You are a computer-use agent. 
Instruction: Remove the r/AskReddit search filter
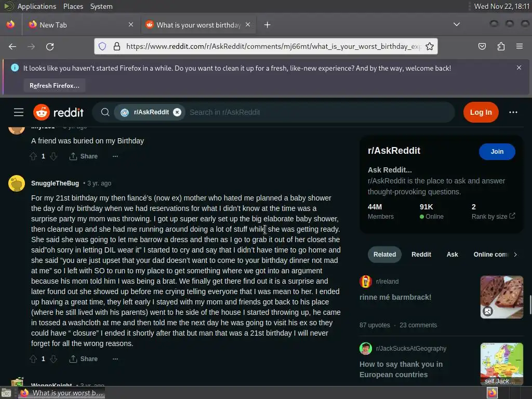[177, 112]
